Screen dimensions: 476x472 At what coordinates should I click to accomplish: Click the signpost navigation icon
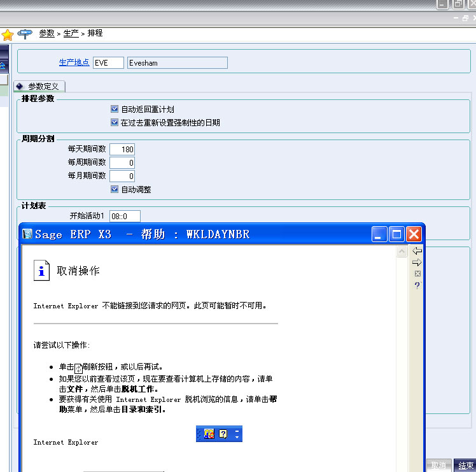[25, 34]
